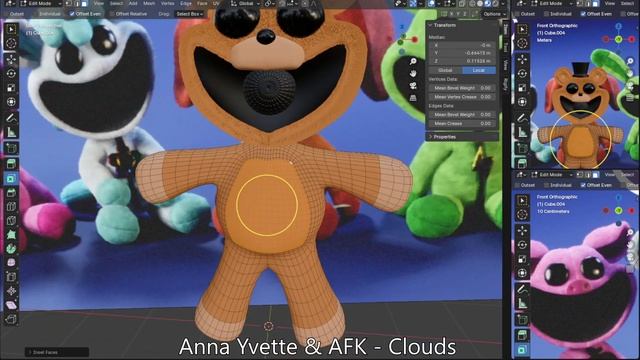
Task: Switch to rendered shading mode
Action: point(496,4)
